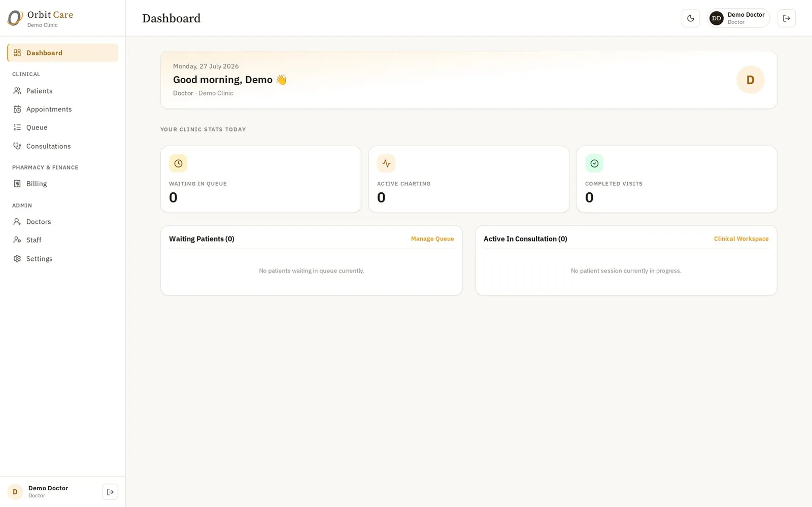Open the Clinical Workspace link

pyautogui.click(x=741, y=239)
